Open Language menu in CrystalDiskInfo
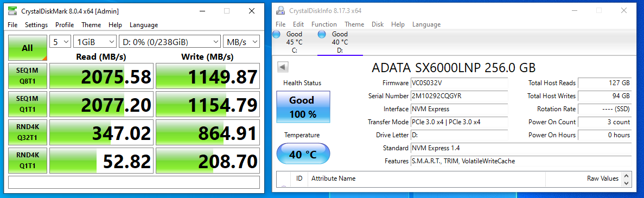Viewport: 644px width, 198px height. tap(426, 24)
